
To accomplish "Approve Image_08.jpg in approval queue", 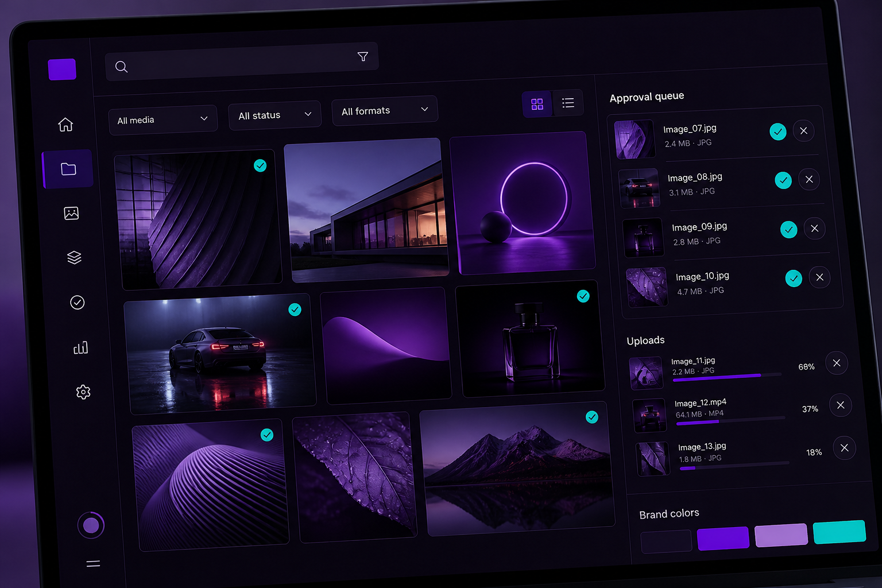I will coord(783,180).
